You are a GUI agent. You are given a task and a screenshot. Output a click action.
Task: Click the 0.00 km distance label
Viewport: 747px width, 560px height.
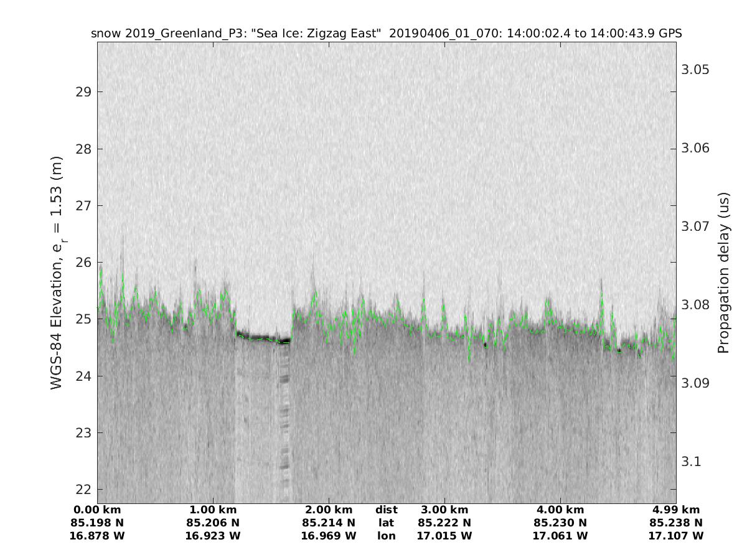[x=97, y=510]
